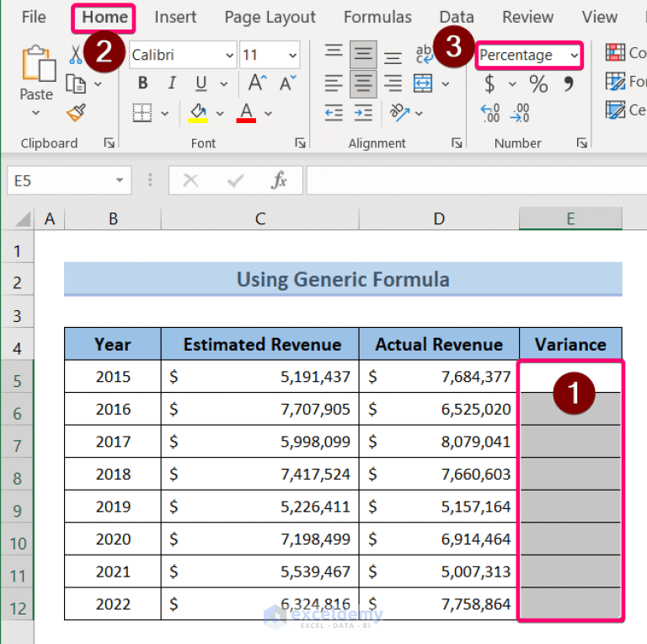Increase font size with large A
Image resolution: width=647 pixels, height=644 pixels.
click(x=258, y=83)
